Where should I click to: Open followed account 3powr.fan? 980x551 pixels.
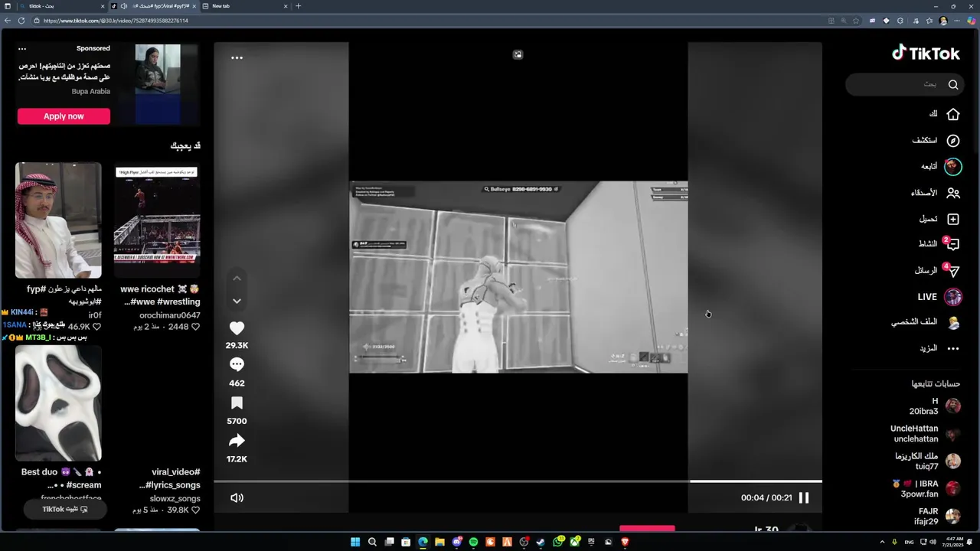(x=926, y=489)
